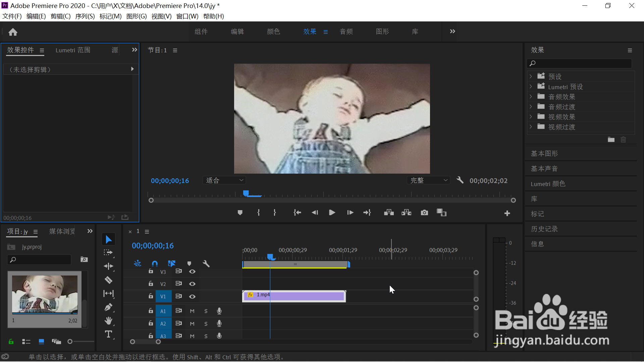Viewport: 644px width, 362px height.
Task: Toggle V1 track output eye icon
Action: (x=192, y=297)
